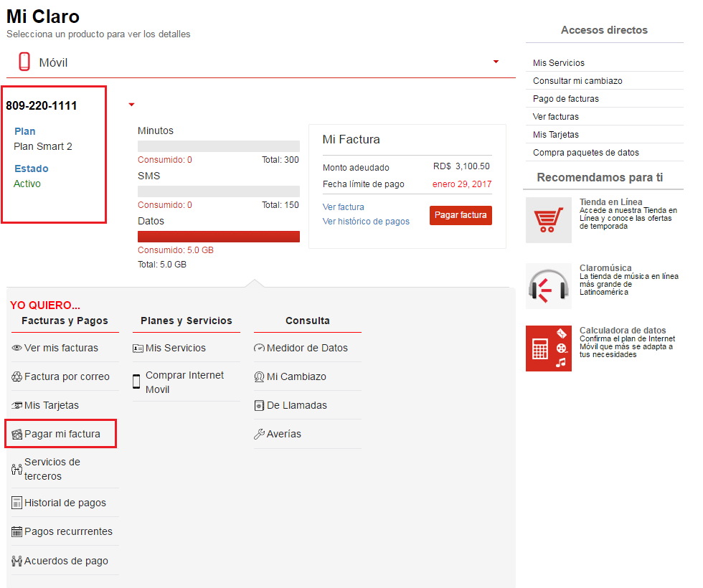Viewport: 703px width, 588px height.
Task: Open Acuerdos de pago menu entry
Action: coord(65,561)
